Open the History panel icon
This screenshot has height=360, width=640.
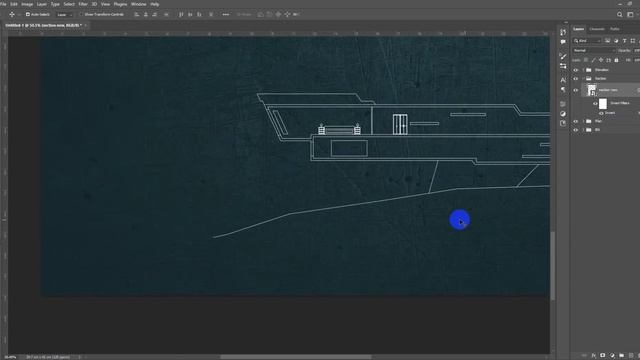click(x=563, y=32)
